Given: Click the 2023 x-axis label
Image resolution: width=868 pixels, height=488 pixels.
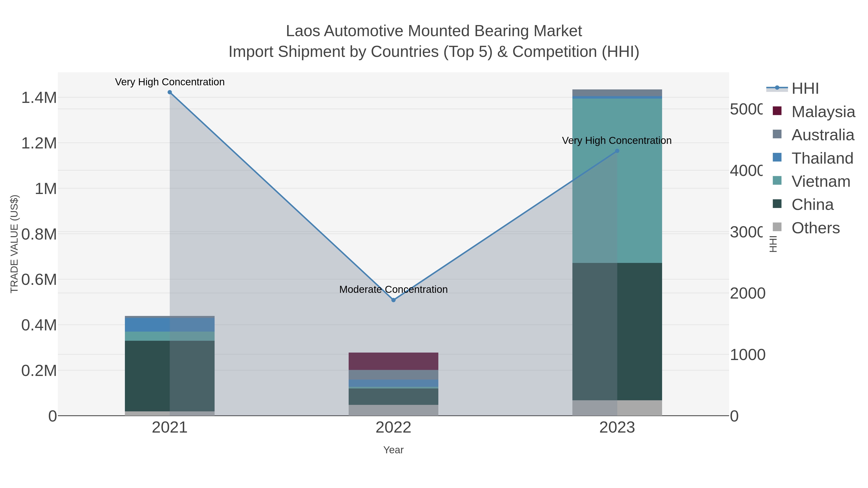Looking at the screenshot, I should point(617,428).
